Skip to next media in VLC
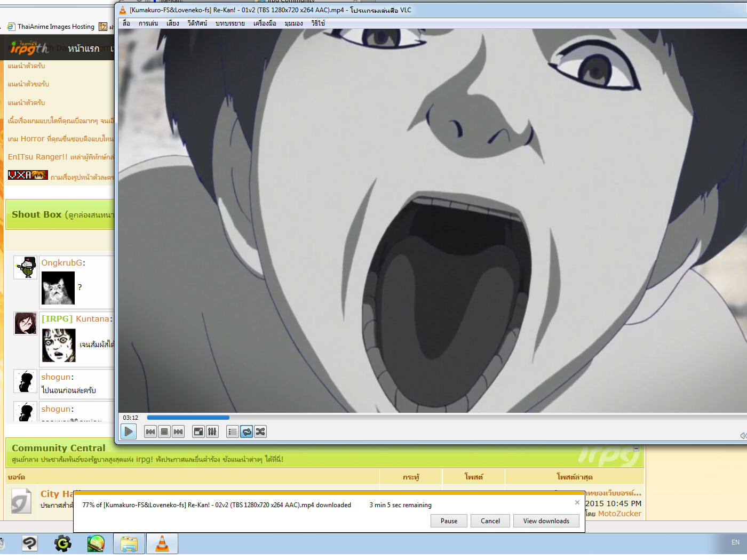The width and height of the screenshot is (747, 560). point(178,431)
